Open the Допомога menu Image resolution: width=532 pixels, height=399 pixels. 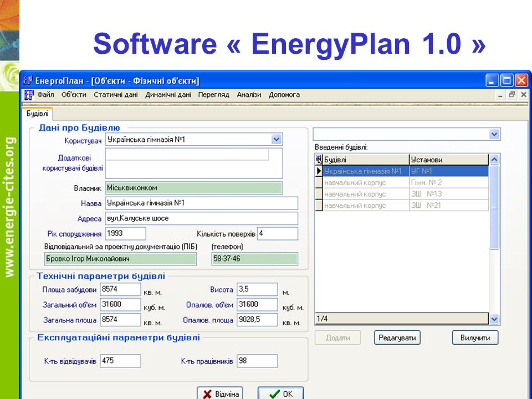[x=284, y=95]
